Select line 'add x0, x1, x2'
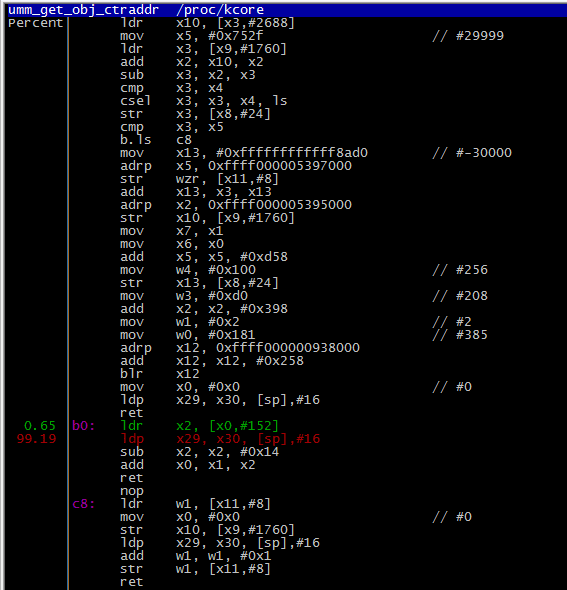Image resolution: width=567 pixels, height=590 pixels. pyautogui.click(x=188, y=465)
